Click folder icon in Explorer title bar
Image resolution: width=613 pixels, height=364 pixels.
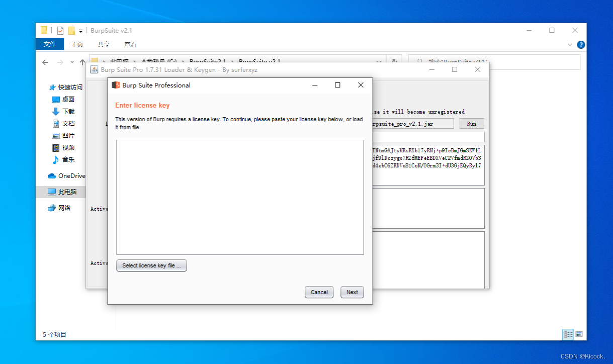(x=44, y=31)
